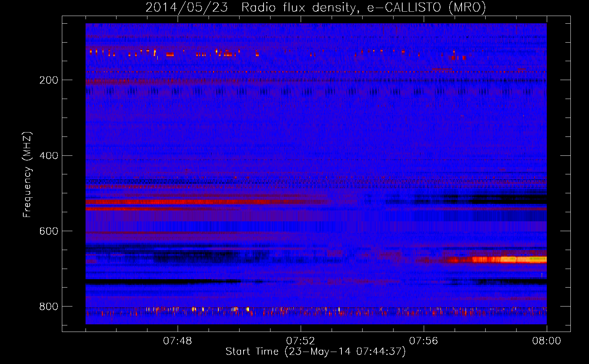Click the 07:48 time tick label
Screen dimensions: 589x364
click(177, 341)
